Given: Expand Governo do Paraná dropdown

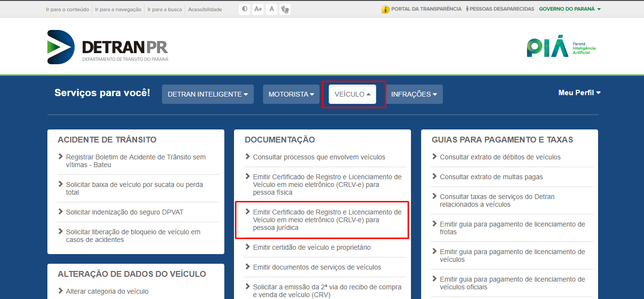Looking at the screenshot, I should click(570, 9).
